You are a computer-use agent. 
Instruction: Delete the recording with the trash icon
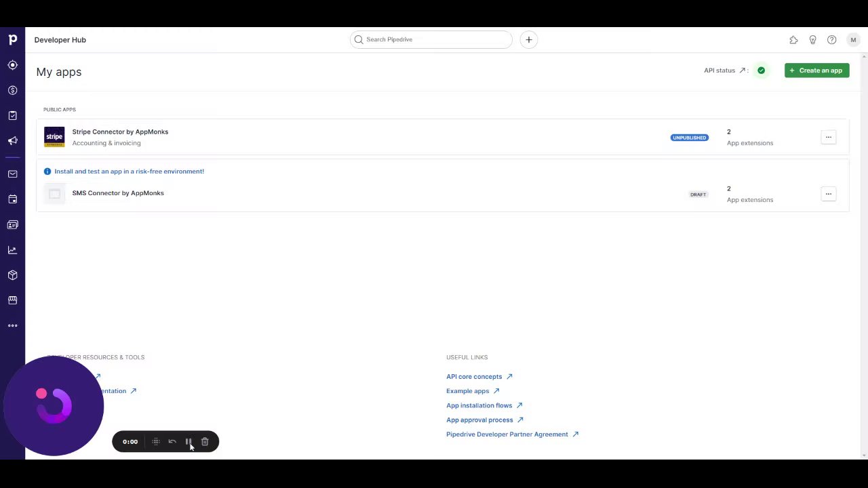[205, 442]
